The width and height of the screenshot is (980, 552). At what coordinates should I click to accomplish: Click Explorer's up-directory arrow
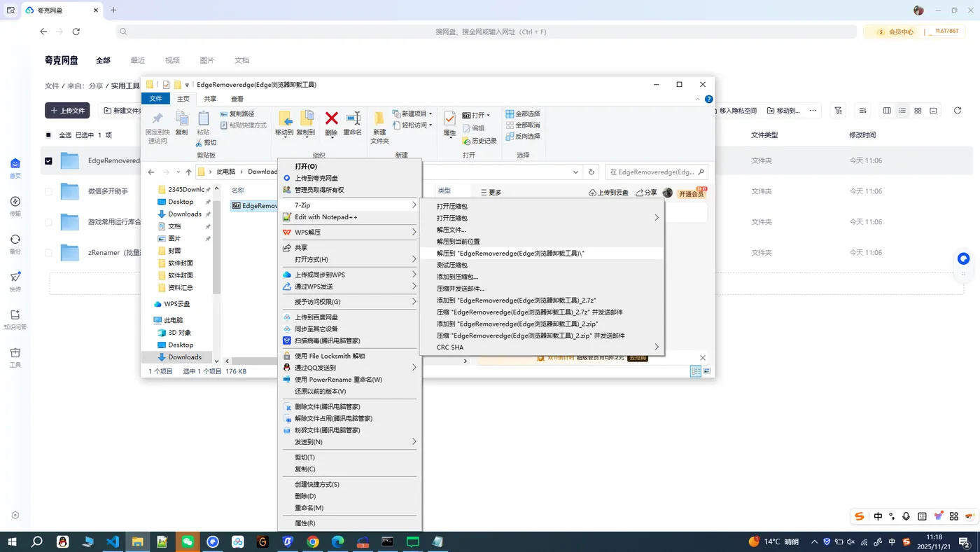[189, 172]
